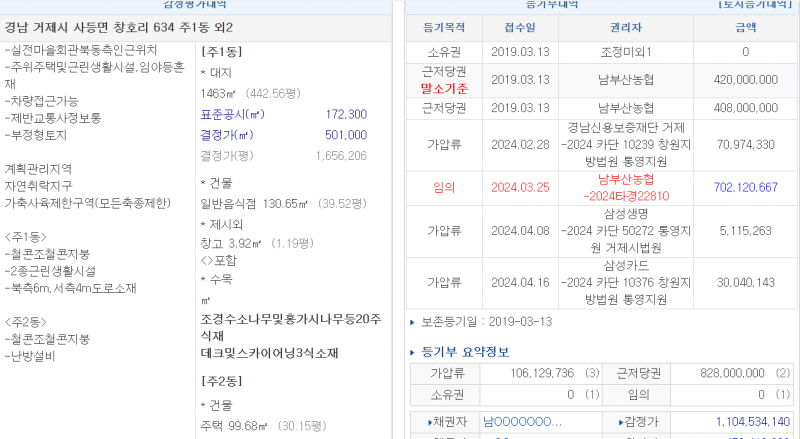Click the 임의 amount 702,120,667
Screen dimensions: 800x439
pyautogui.click(x=746, y=187)
